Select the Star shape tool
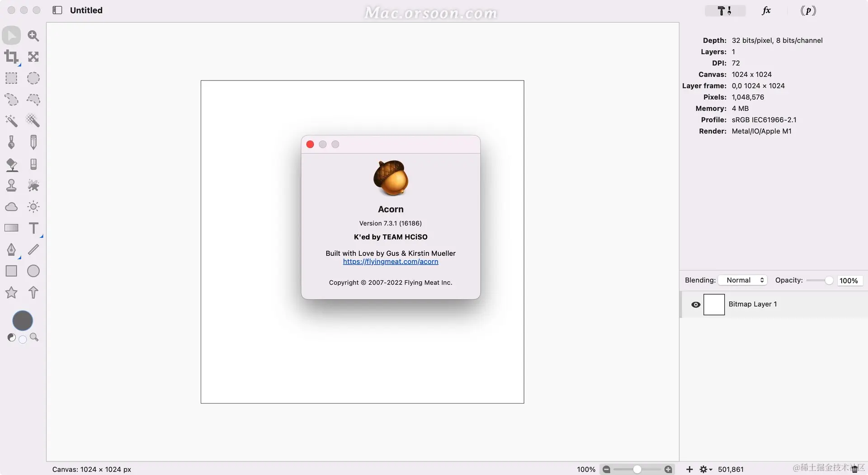 click(12, 292)
